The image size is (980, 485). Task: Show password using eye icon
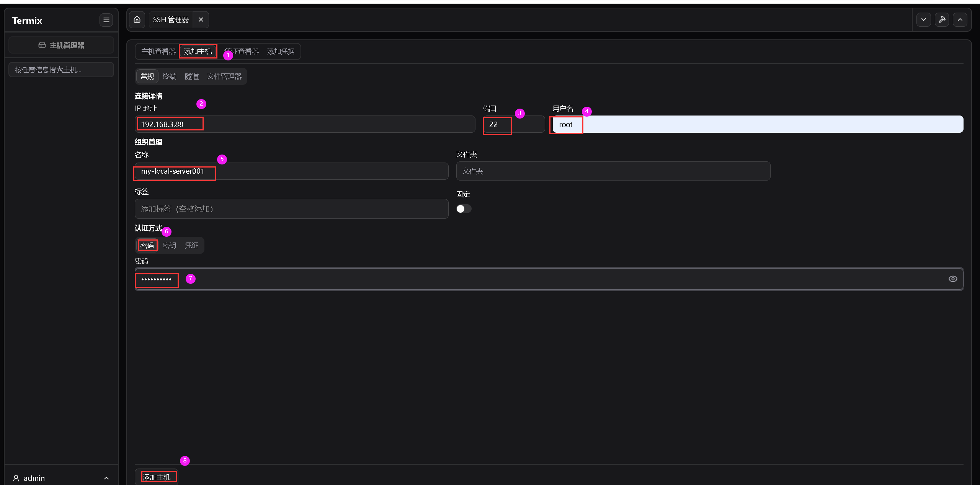pyautogui.click(x=953, y=279)
